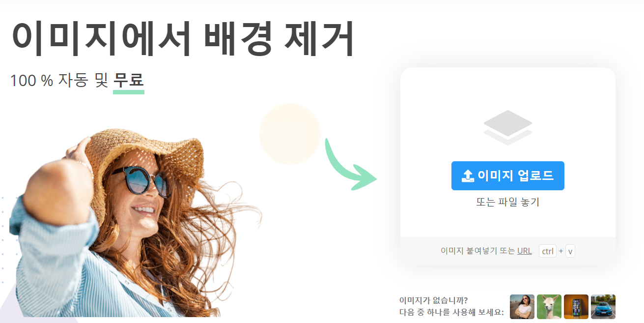Click the gray stacked layers icon
This screenshot has width=644, height=323.
pos(507,127)
